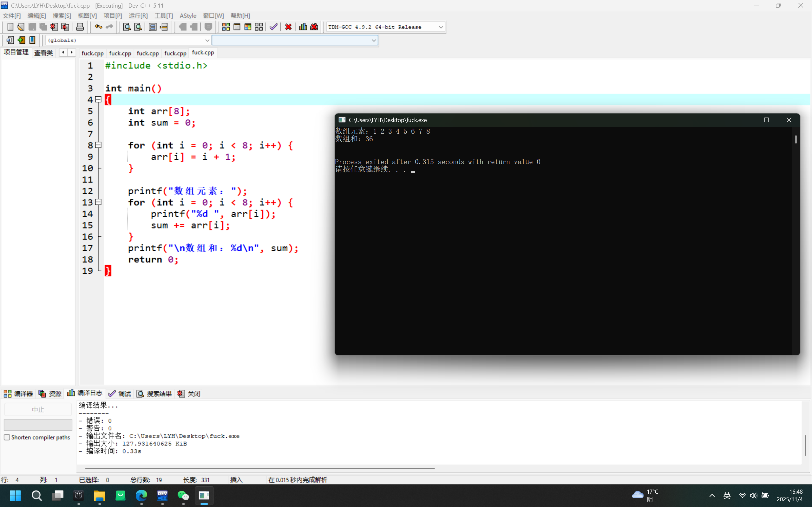Click the red X Stop Execution icon

point(288,27)
